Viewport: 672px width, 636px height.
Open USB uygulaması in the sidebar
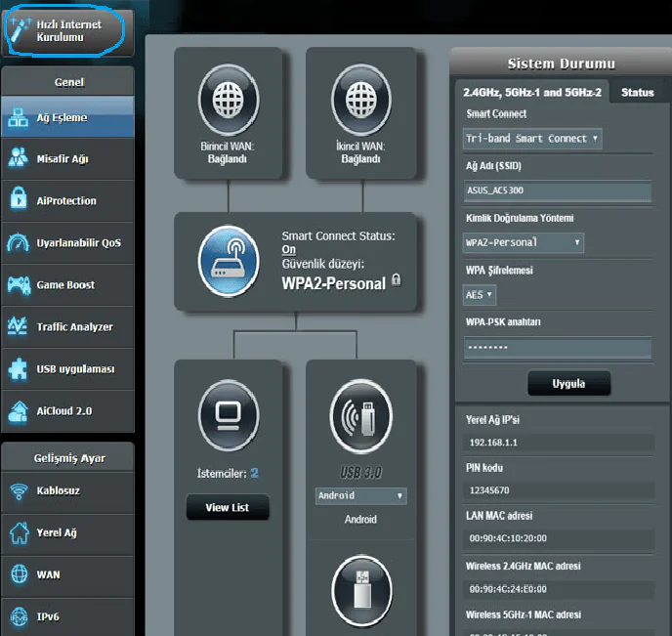tap(67, 368)
